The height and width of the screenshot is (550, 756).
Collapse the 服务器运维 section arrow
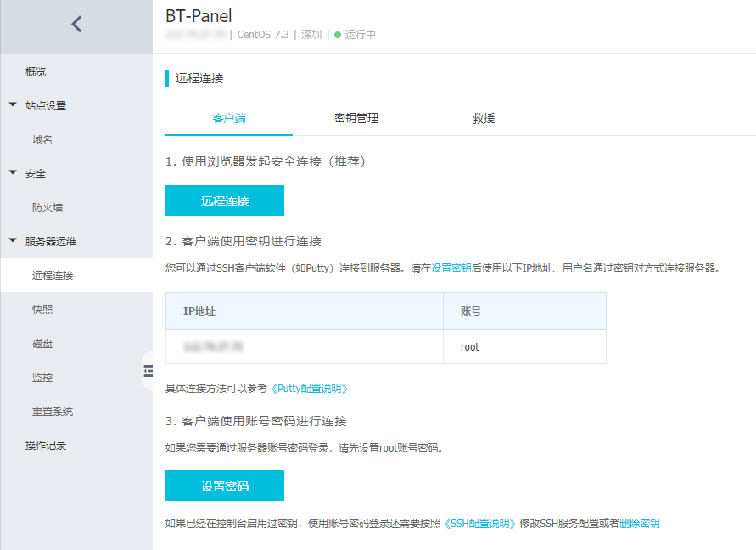[x=13, y=241]
